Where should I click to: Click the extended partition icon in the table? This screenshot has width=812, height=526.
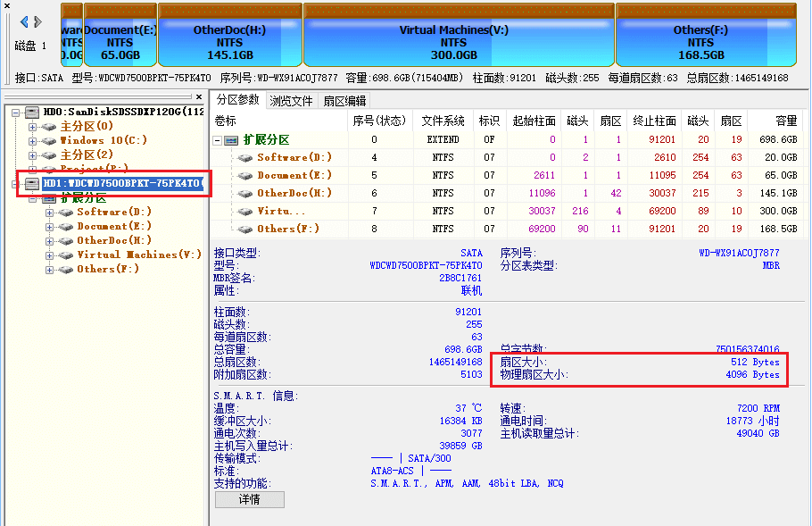(x=232, y=139)
